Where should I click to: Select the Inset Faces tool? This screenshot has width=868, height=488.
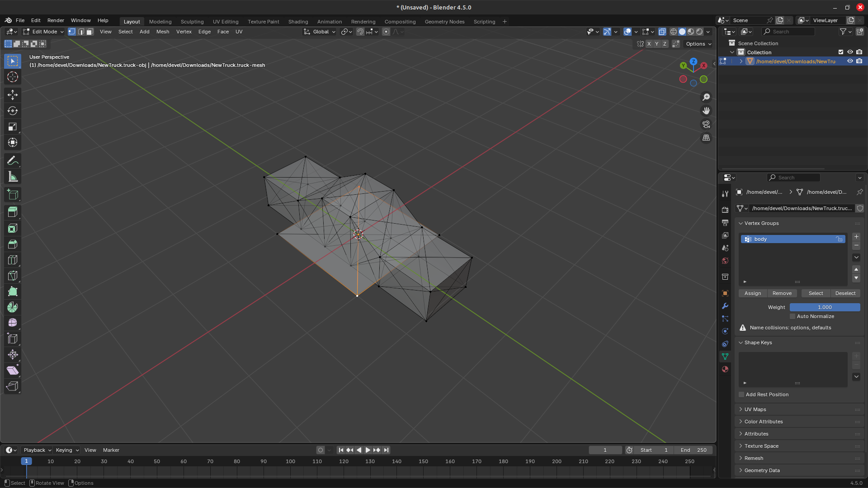coord(13,228)
